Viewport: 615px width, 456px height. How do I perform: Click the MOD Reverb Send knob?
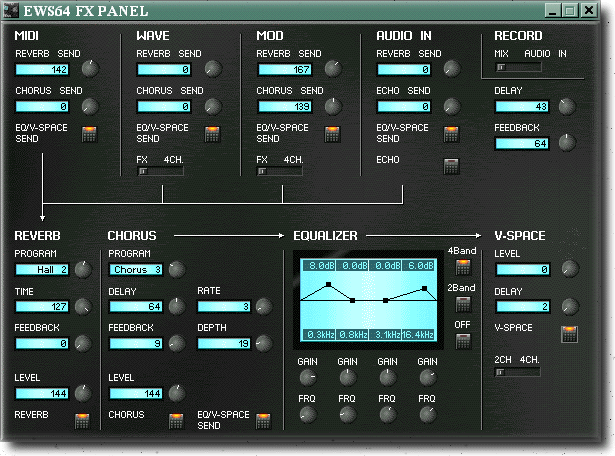333,69
